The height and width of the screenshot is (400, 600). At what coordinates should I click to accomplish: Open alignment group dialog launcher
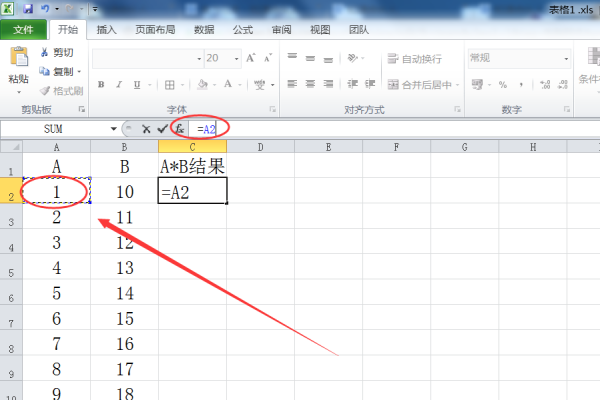click(x=457, y=109)
